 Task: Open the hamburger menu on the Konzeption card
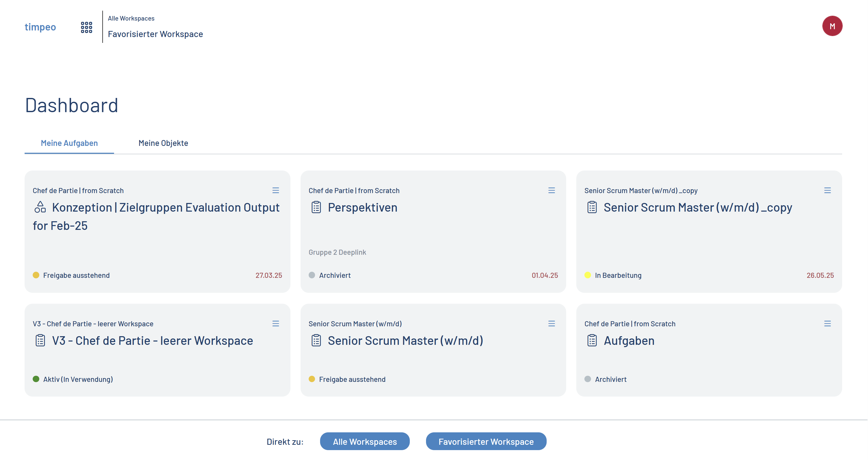click(x=275, y=191)
